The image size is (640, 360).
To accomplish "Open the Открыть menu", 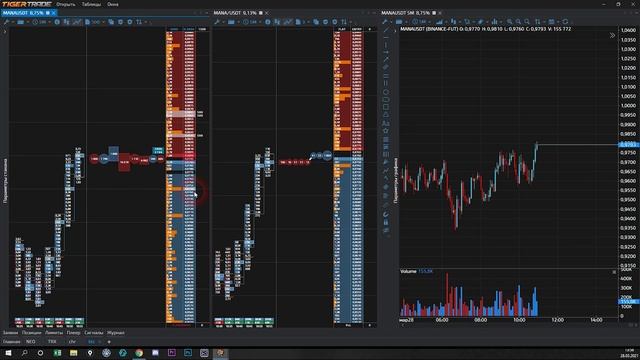I will pyautogui.click(x=66, y=4).
